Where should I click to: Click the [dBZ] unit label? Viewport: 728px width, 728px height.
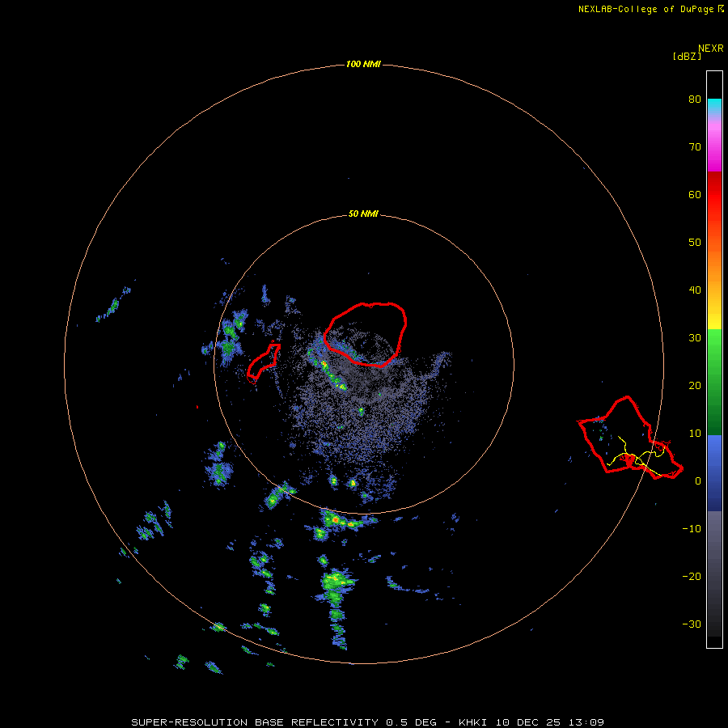pos(687,57)
